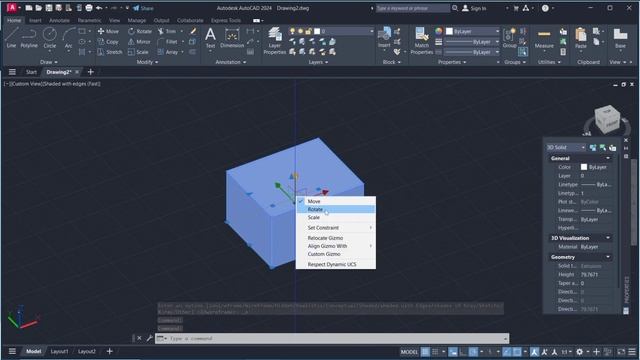This screenshot has height=360, width=640.
Task: Click the Array tool
Action: (168, 52)
